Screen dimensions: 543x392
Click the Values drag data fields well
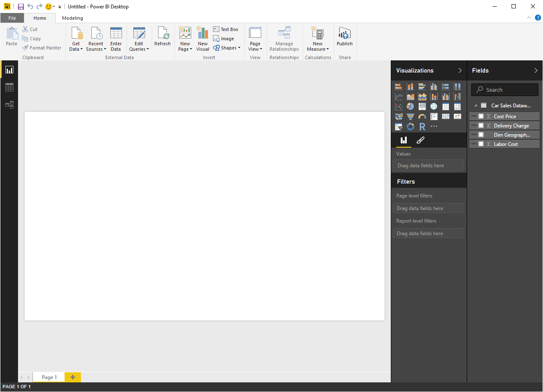(429, 166)
